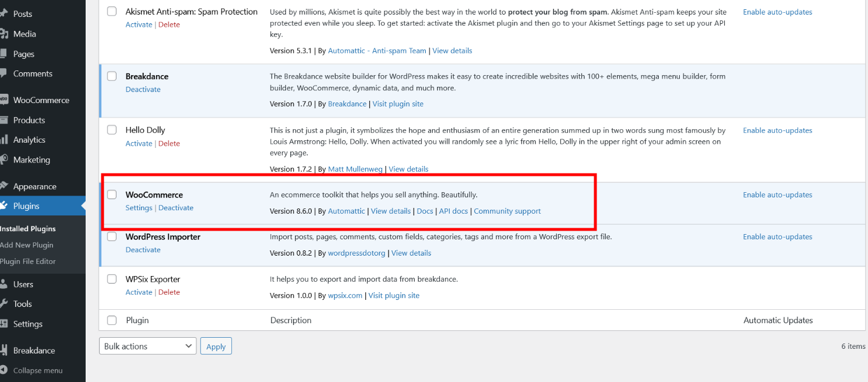This screenshot has width=868, height=382.
Task: Open the wordpressdotorg author link
Action: point(357,253)
